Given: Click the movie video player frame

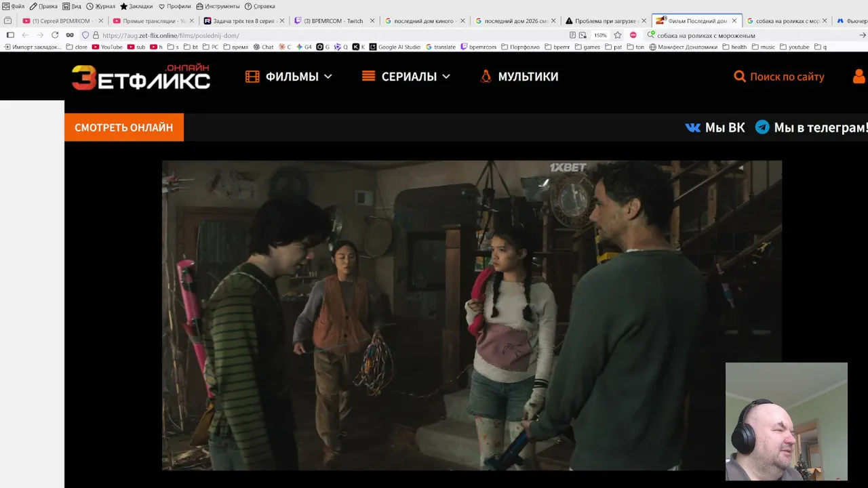Looking at the screenshot, I should click(x=472, y=315).
